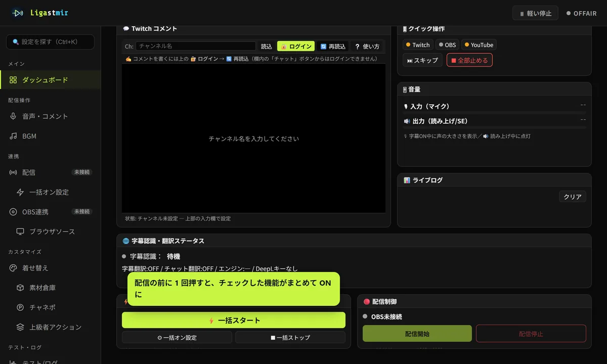Click the 未接続 badge next to OBS連携
Screen dimensions: 607x364
click(x=82, y=212)
